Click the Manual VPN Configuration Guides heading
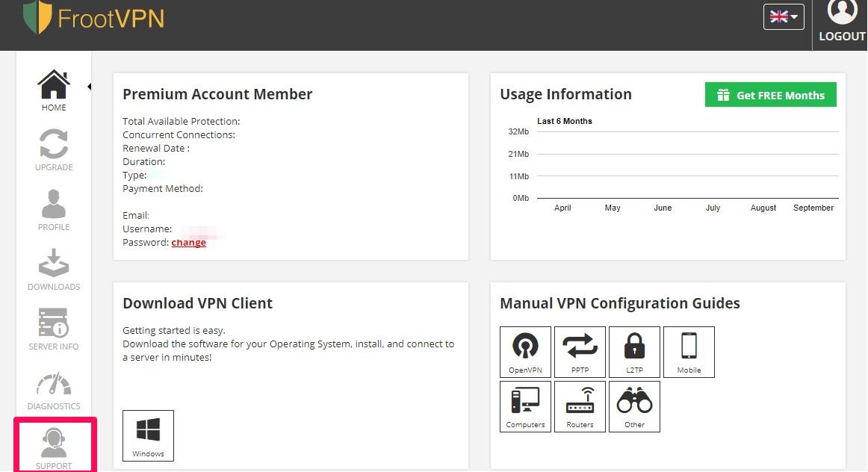868x472 pixels. [x=620, y=303]
